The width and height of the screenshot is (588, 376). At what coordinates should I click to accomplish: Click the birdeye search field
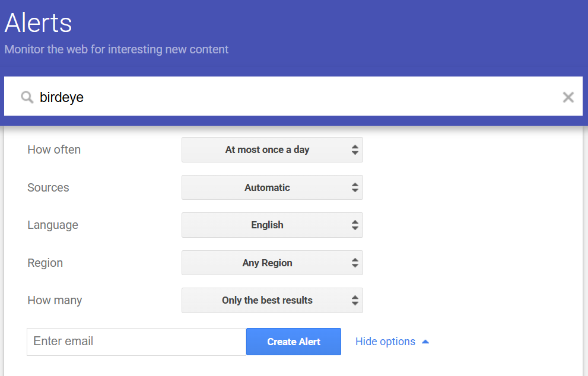click(x=293, y=96)
